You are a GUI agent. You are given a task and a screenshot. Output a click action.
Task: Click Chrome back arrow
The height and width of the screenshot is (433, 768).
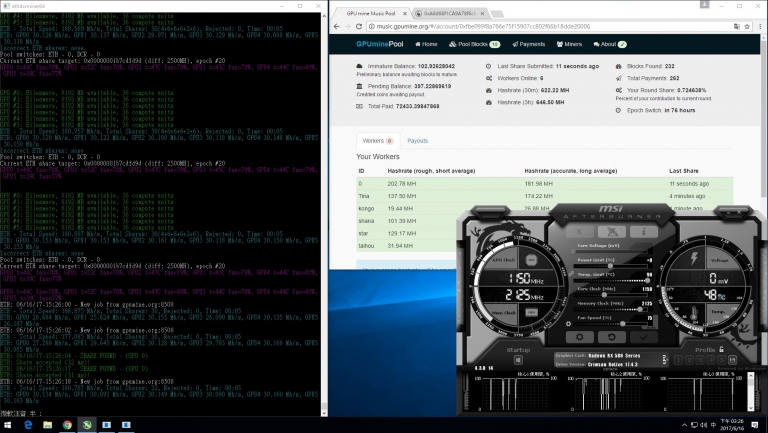[336, 26]
